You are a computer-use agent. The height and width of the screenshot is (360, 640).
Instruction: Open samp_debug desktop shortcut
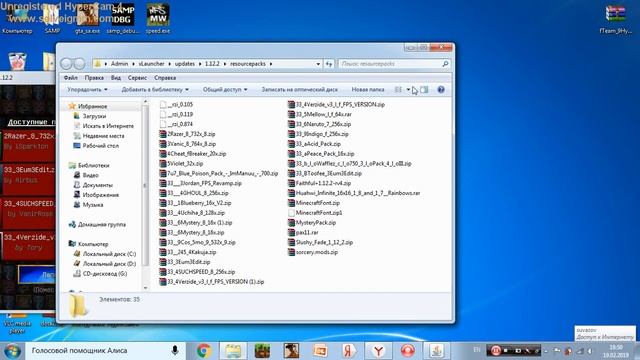122,19
